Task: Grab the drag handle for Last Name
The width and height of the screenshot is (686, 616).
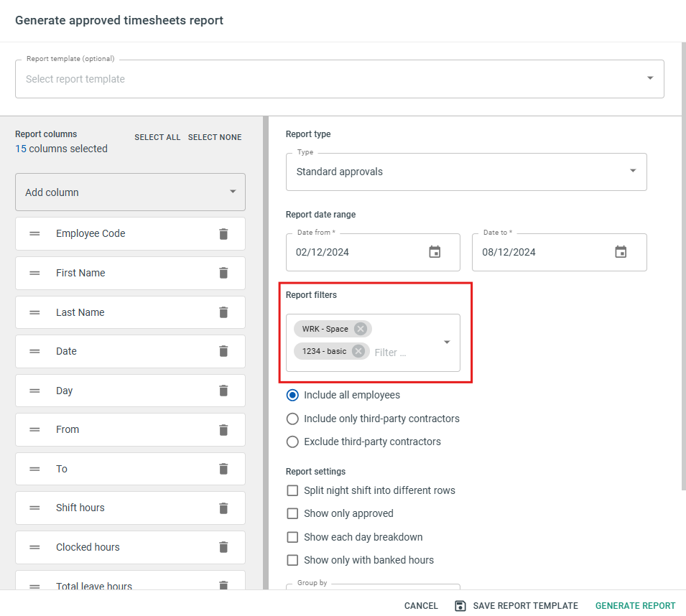Action: [34, 312]
